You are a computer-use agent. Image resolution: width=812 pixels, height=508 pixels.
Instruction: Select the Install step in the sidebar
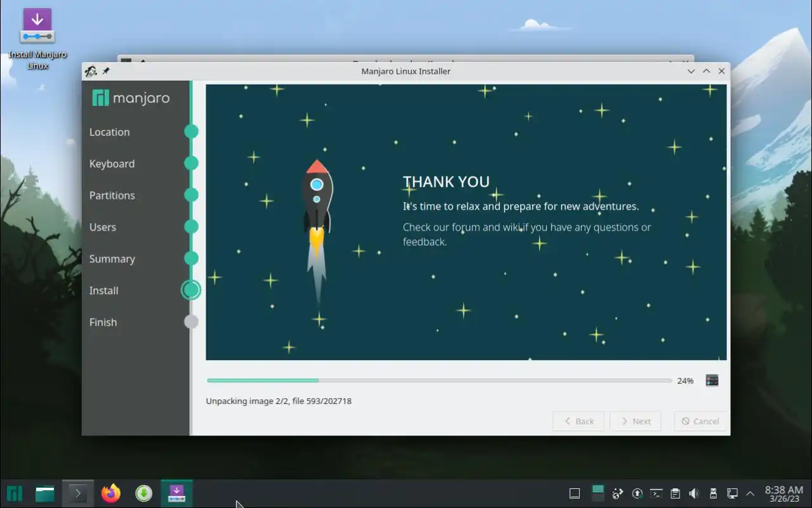pyautogui.click(x=103, y=291)
